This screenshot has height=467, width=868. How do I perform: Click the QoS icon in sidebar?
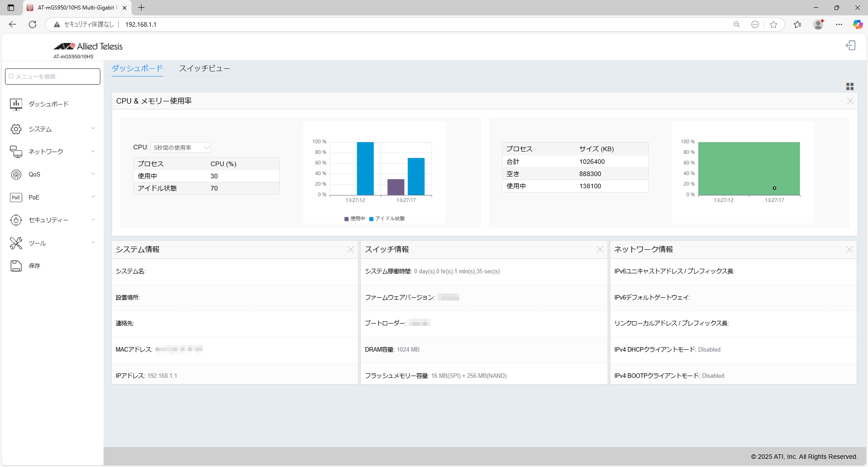click(16, 175)
